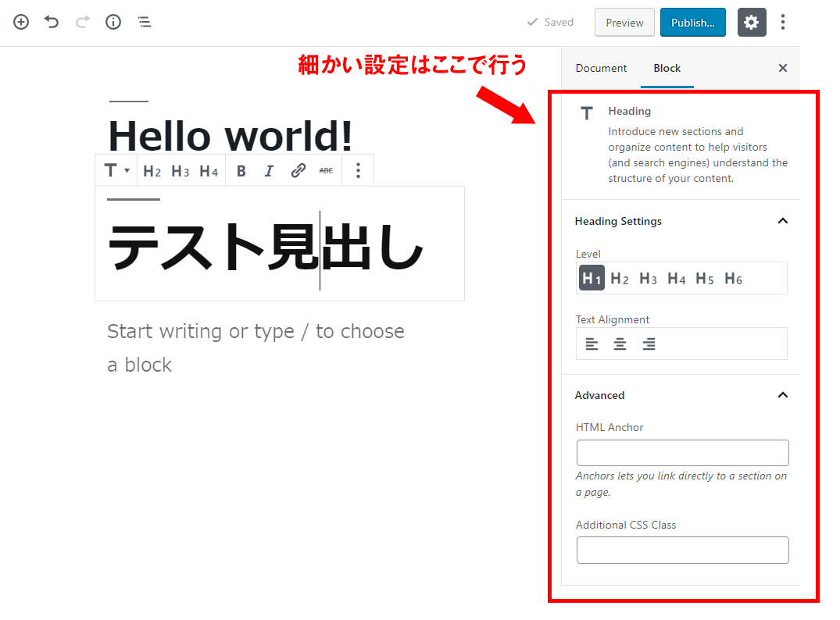Undo the last edit

coord(52,22)
